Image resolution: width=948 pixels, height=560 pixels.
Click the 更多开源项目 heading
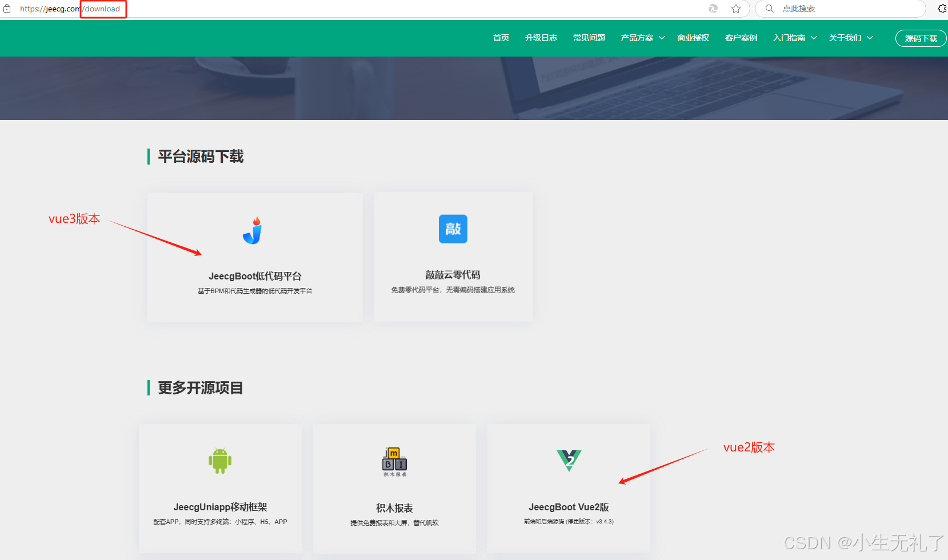coord(201,388)
